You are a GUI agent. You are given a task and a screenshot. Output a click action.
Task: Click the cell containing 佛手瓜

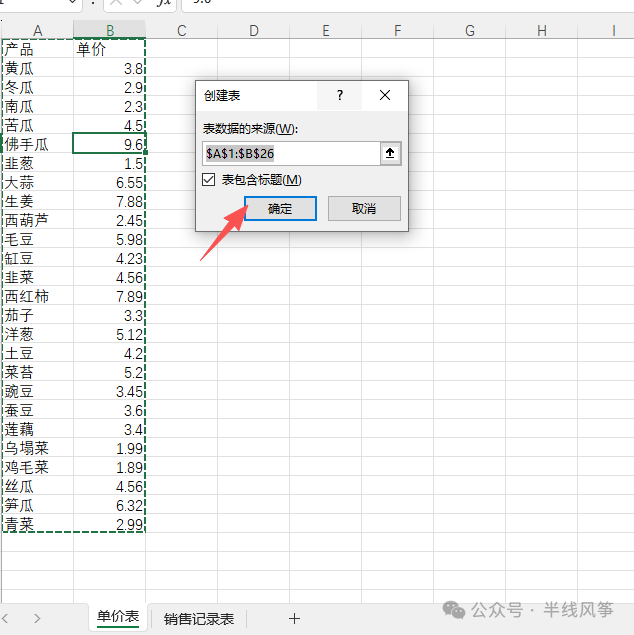(38, 144)
